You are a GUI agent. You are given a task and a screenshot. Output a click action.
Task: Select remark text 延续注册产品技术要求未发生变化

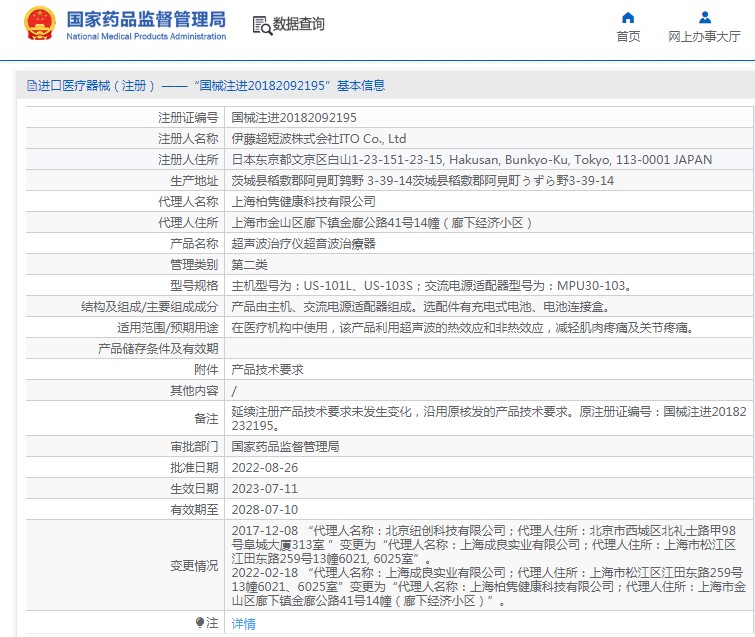489,418
